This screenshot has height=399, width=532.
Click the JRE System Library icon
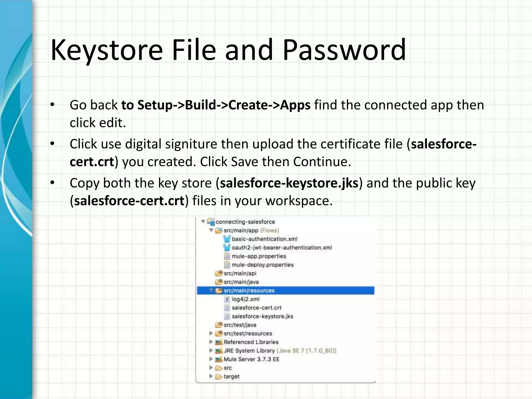coord(219,351)
